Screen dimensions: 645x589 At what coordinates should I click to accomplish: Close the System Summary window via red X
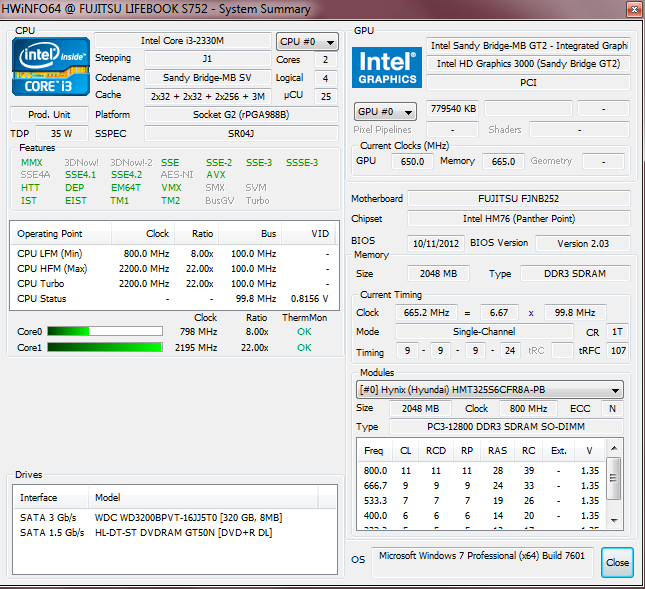(x=634, y=9)
